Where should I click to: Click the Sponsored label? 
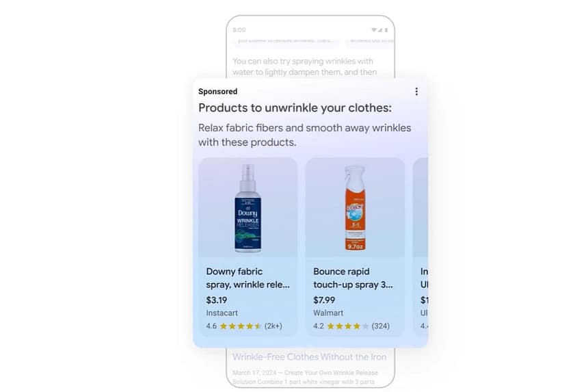217,92
